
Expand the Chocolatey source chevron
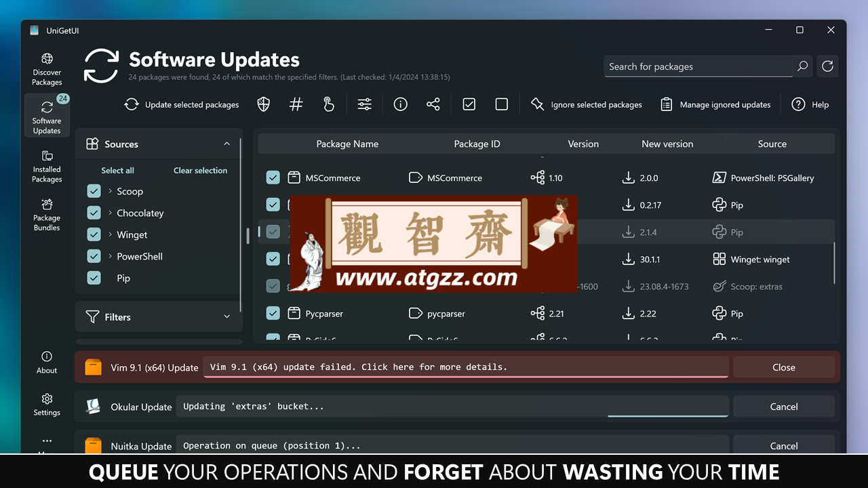pos(110,213)
